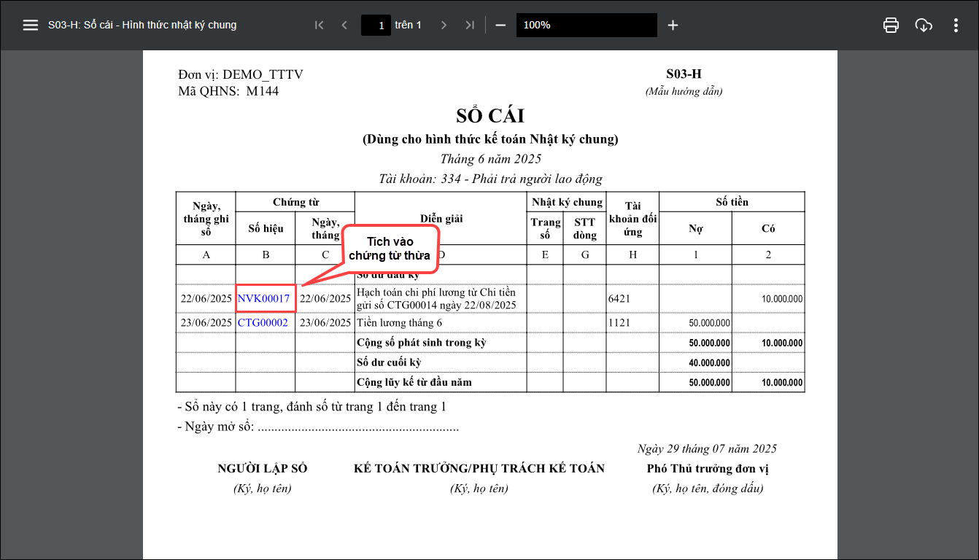This screenshot has width=979, height=560.
Task: Click the 'Cộng lũy kế từ đầu năm' label
Action: click(414, 382)
